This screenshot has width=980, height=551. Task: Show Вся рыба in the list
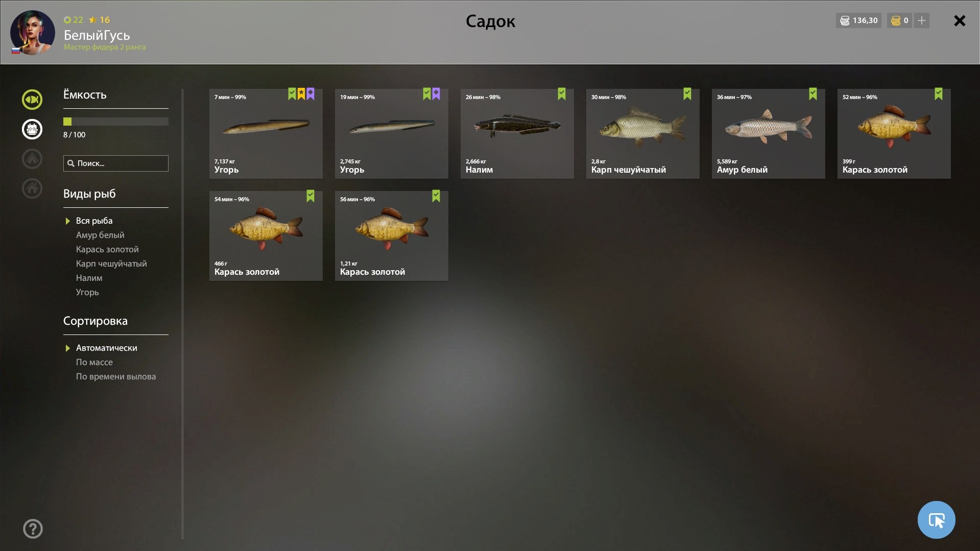tap(94, 221)
